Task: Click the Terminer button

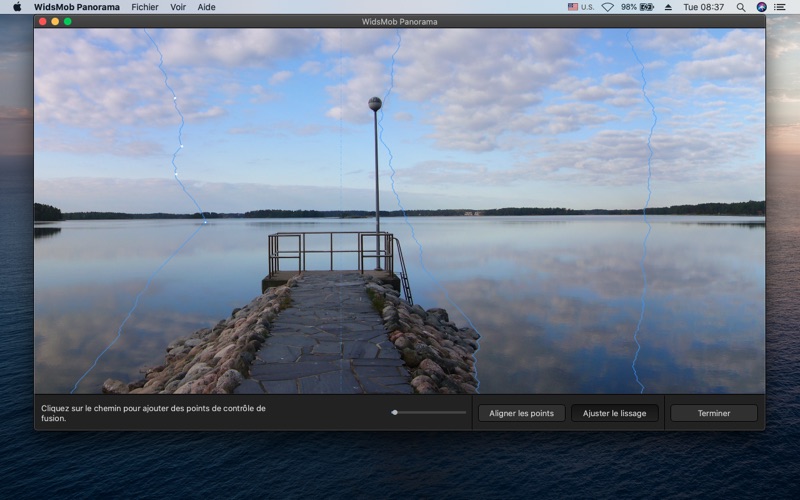Action: [x=714, y=413]
